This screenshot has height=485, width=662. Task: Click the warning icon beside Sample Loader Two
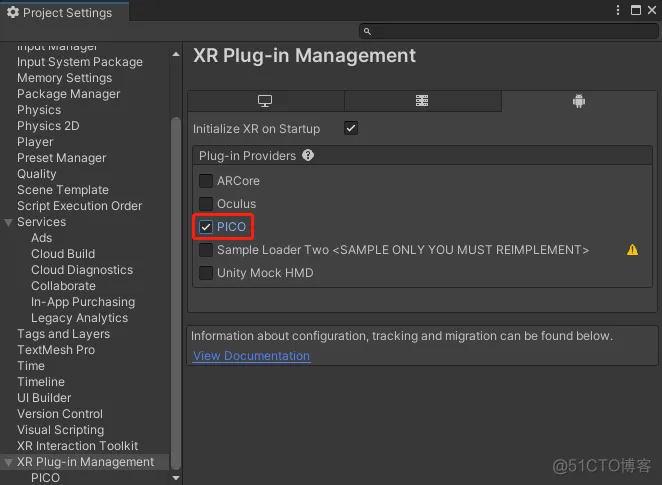[x=632, y=250]
